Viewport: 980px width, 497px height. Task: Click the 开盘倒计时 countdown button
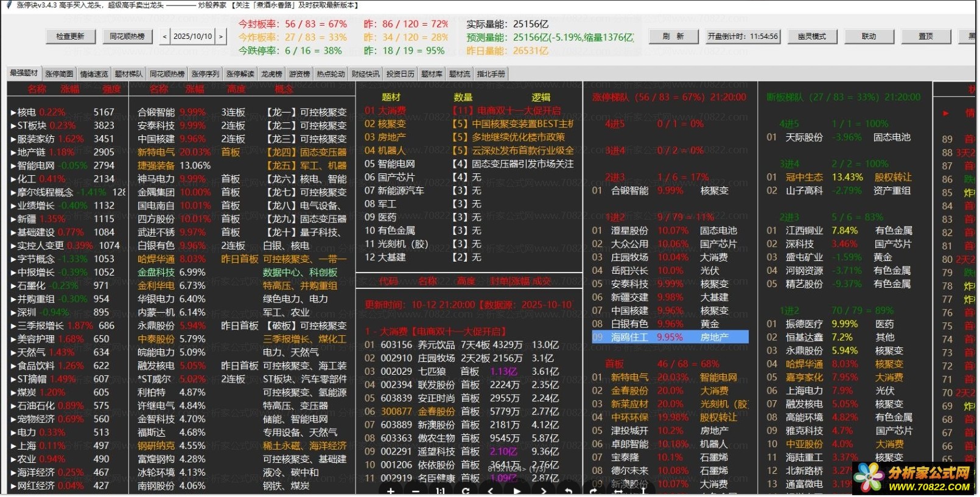coord(742,36)
